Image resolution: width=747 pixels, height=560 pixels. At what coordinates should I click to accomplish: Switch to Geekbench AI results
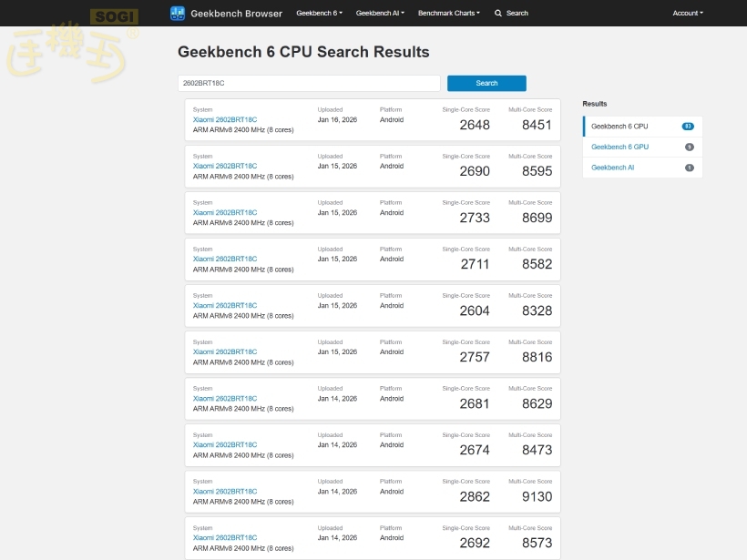tap(612, 168)
